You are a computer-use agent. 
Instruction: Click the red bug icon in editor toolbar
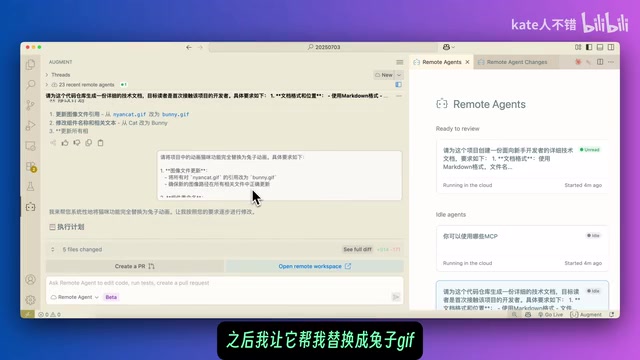coord(578,62)
